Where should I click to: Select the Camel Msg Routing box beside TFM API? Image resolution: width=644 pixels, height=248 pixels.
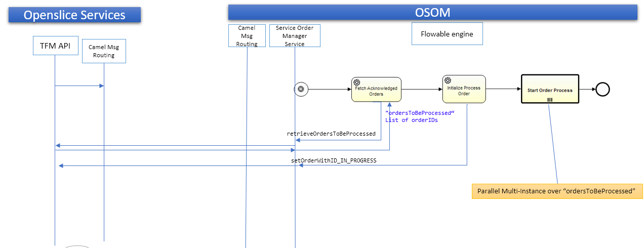pyautogui.click(x=104, y=52)
